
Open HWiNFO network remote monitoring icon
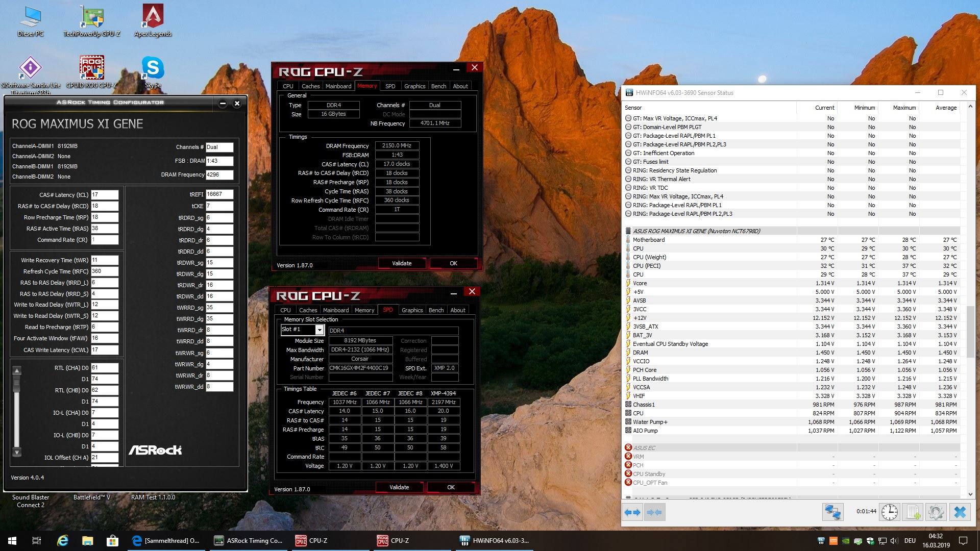click(x=832, y=512)
